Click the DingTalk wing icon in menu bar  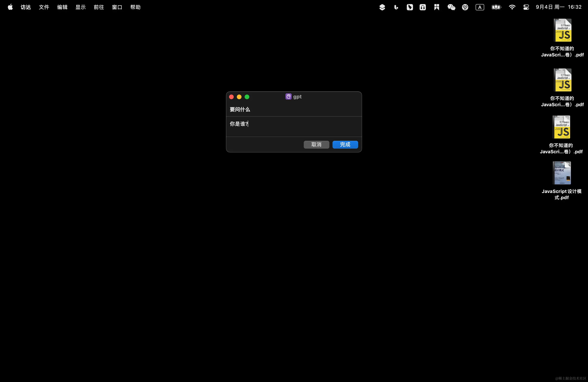point(410,7)
